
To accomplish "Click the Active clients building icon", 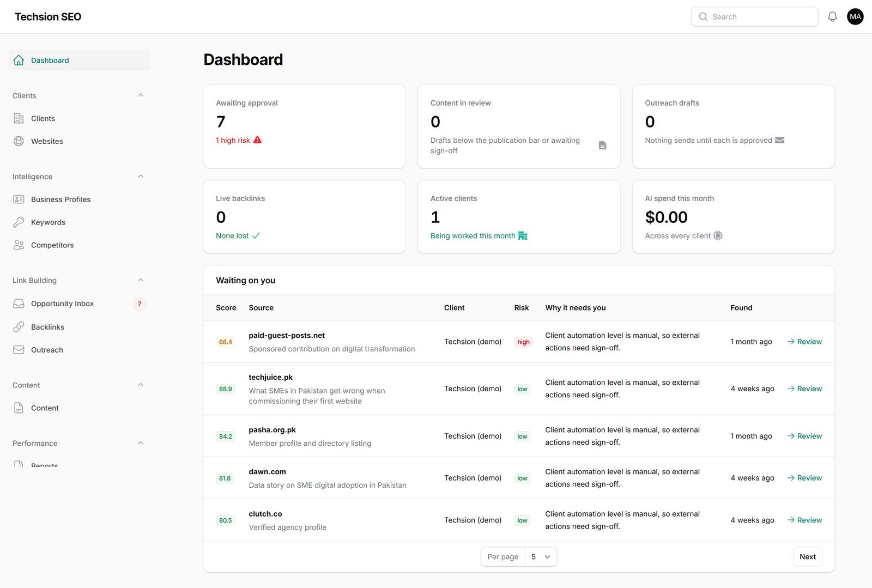I will [x=523, y=236].
